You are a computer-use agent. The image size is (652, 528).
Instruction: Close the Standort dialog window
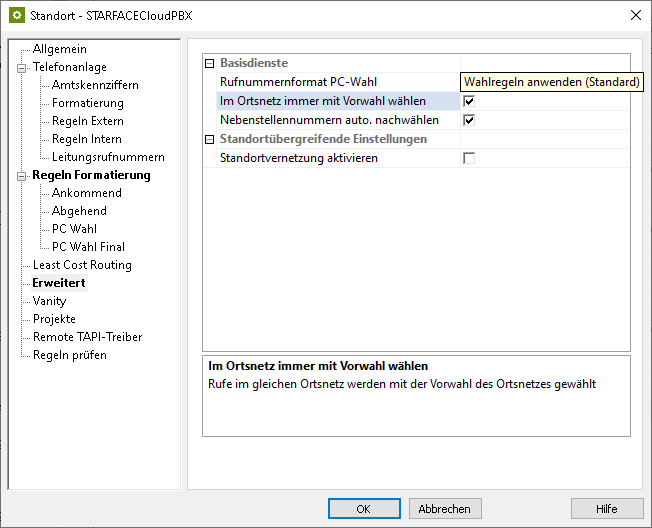pos(635,15)
